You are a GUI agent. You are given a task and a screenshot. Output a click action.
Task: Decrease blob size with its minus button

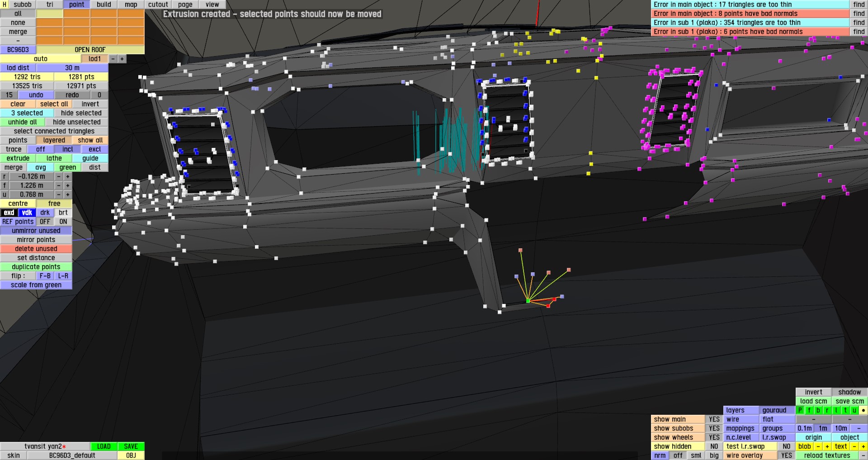818,446
